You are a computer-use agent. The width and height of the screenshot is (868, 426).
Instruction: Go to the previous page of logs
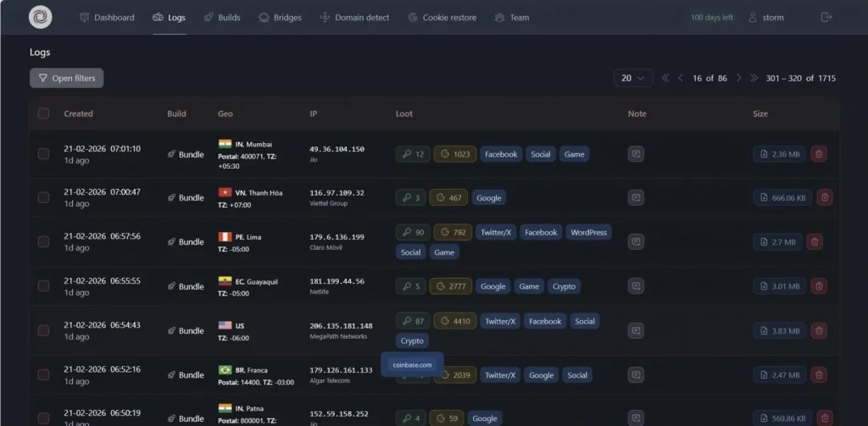point(680,78)
